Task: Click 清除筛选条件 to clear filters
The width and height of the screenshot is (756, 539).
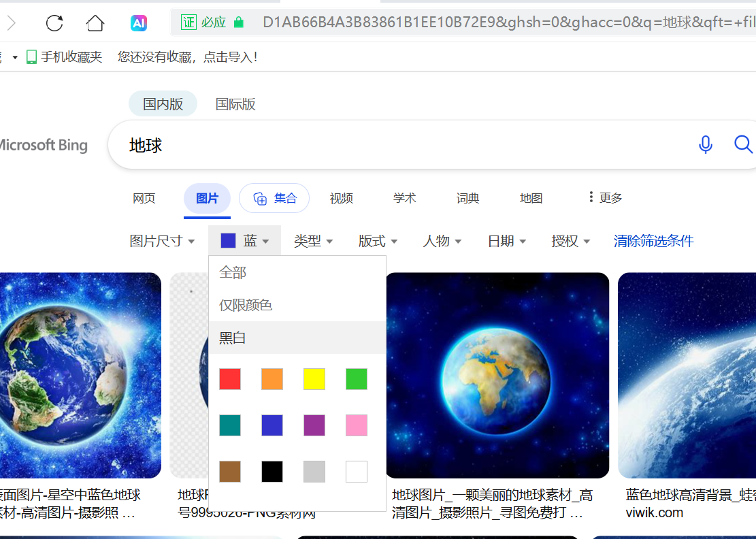Action: point(653,240)
